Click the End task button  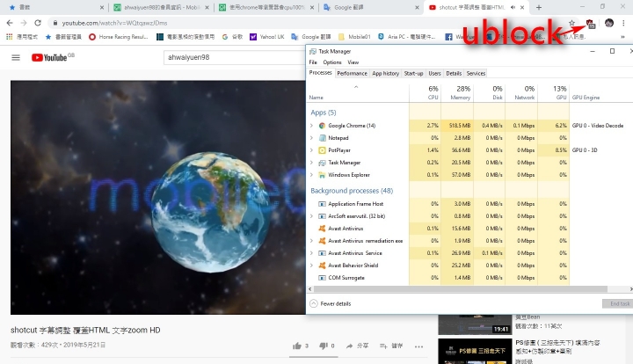point(618,303)
